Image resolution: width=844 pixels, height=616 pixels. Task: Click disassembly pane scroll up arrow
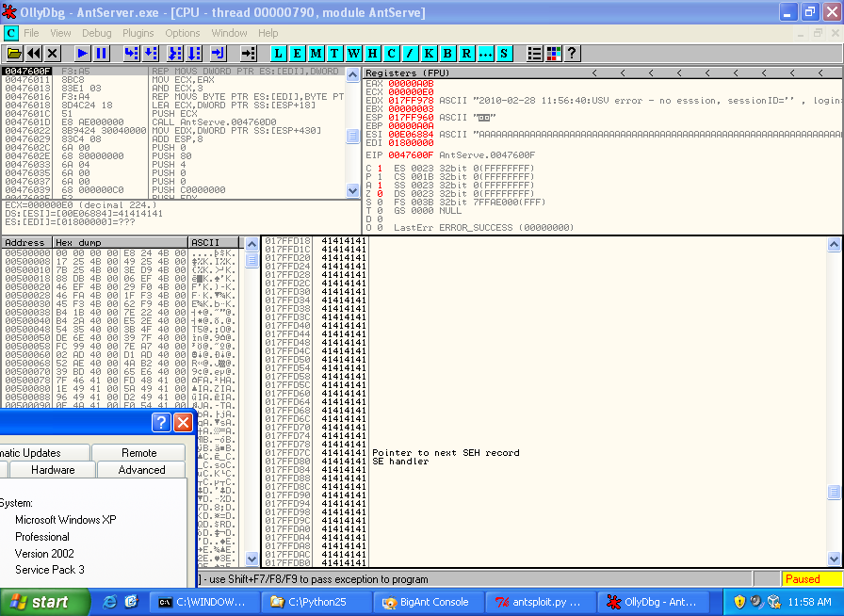tap(352, 74)
